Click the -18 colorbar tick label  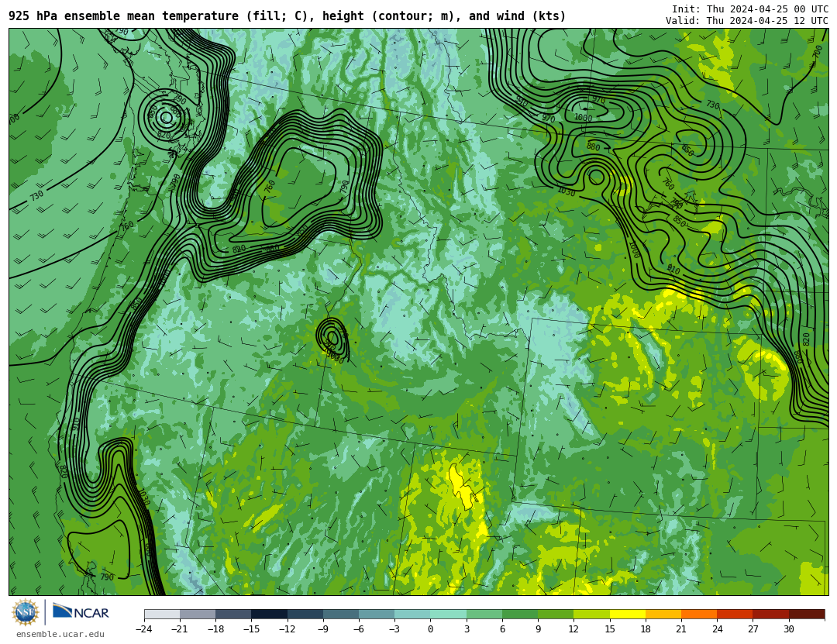pyautogui.click(x=215, y=629)
